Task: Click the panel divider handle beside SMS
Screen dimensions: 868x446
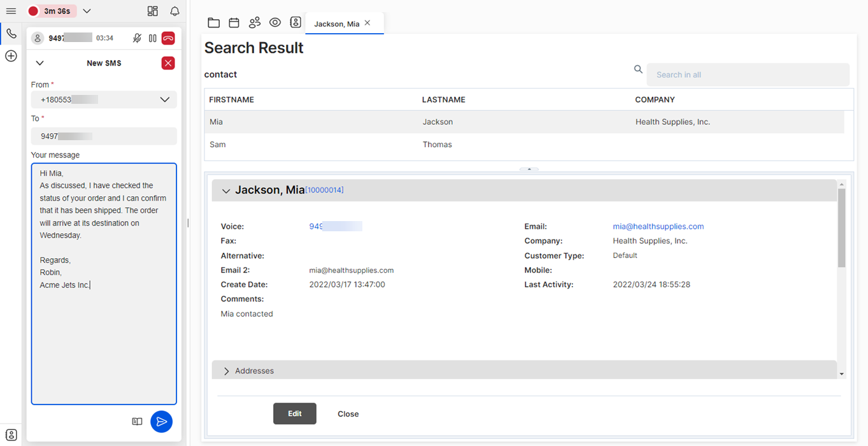Action: click(187, 223)
